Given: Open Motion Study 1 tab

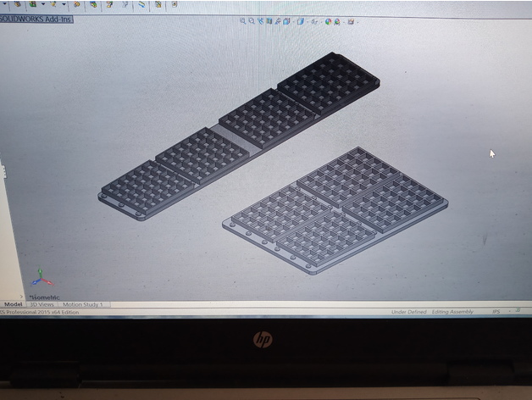Looking at the screenshot, I should 83,304.
